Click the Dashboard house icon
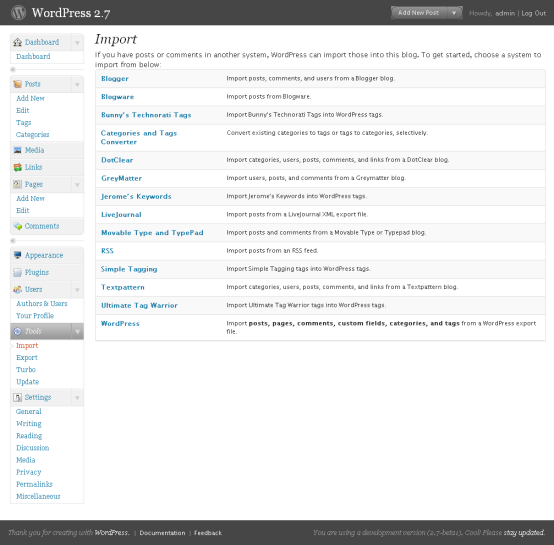554x545 pixels. [x=17, y=42]
